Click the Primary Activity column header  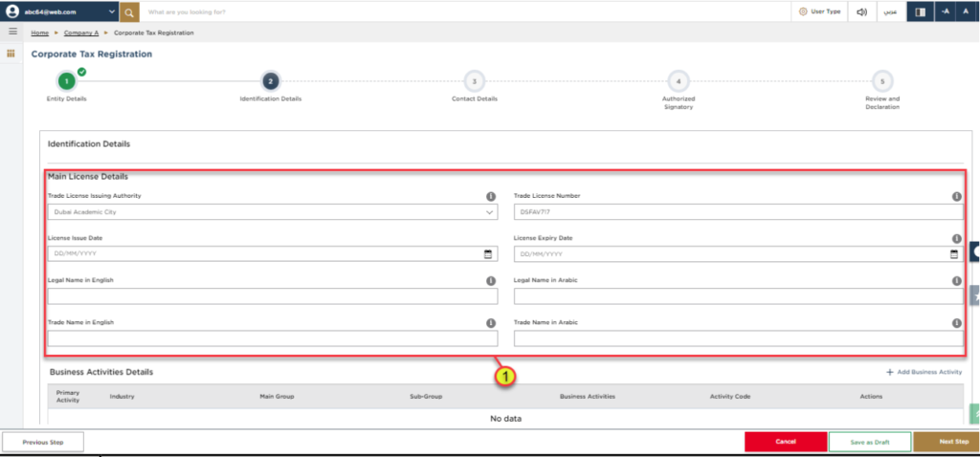pos(68,397)
